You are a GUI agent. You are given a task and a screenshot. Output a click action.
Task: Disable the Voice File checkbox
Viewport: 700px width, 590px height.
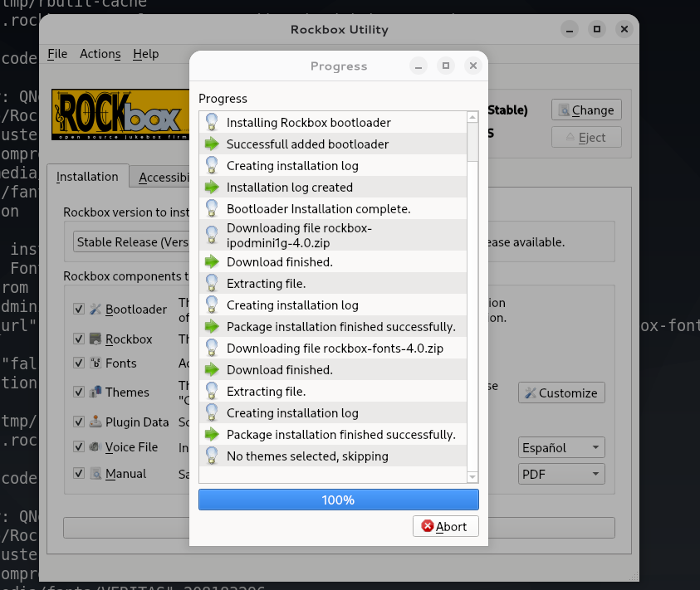click(79, 447)
